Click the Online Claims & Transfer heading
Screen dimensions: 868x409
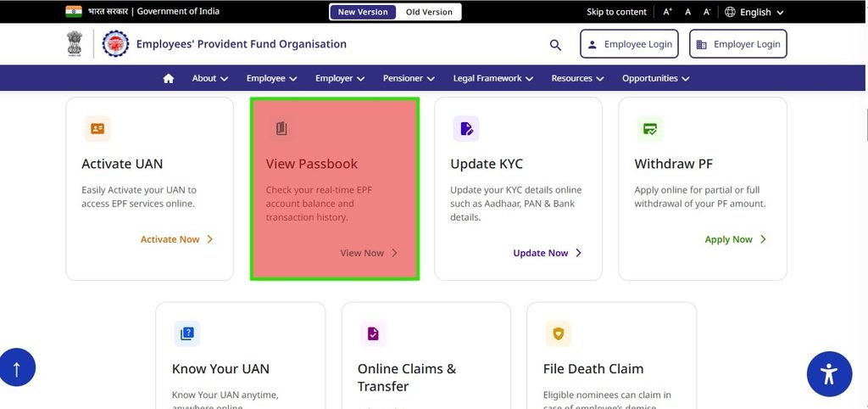click(x=407, y=378)
